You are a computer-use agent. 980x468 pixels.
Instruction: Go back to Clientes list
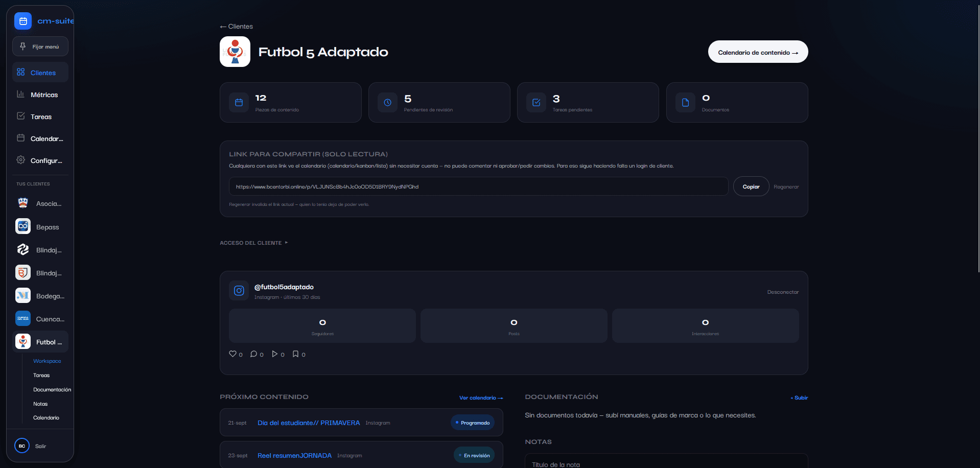click(x=236, y=27)
